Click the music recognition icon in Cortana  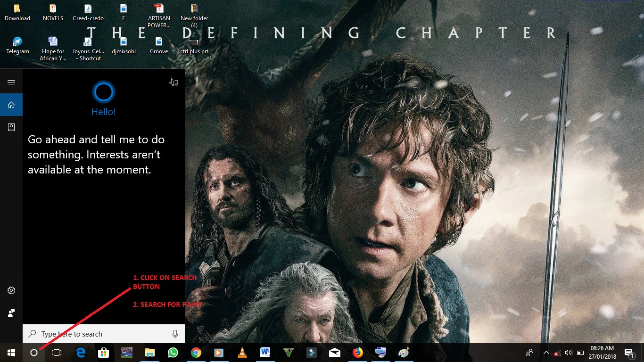click(173, 82)
